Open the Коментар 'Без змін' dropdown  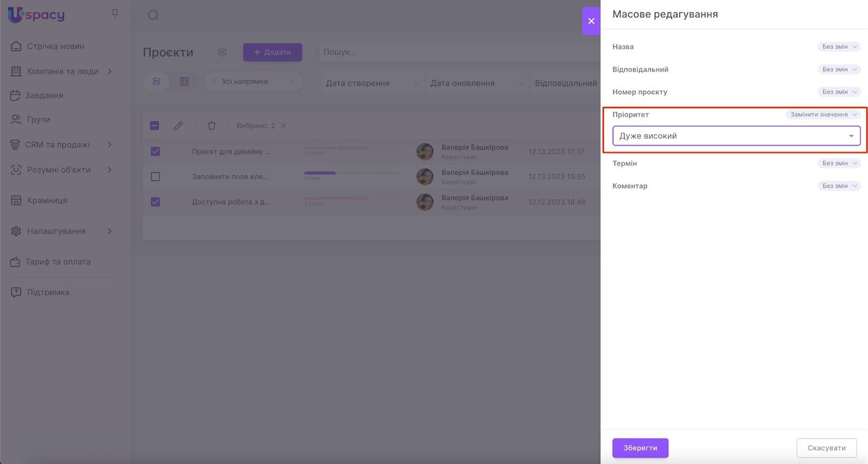[x=839, y=186]
